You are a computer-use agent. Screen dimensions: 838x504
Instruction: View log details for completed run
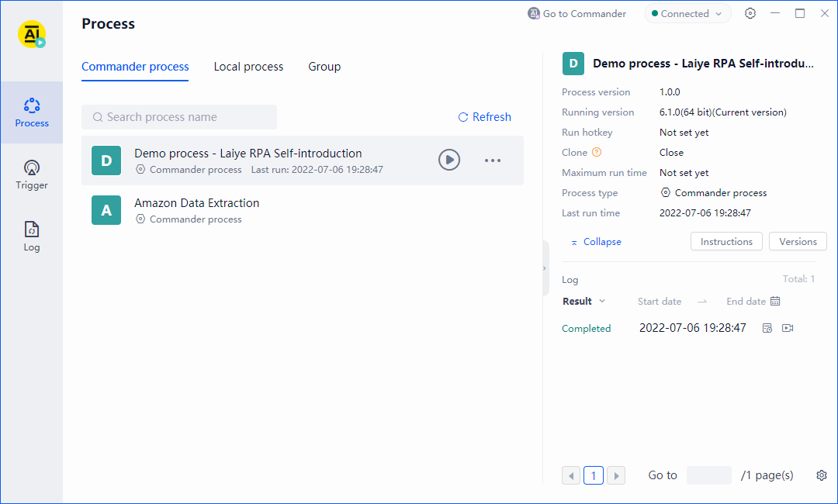pyautogui.click(x=767, y=328)
